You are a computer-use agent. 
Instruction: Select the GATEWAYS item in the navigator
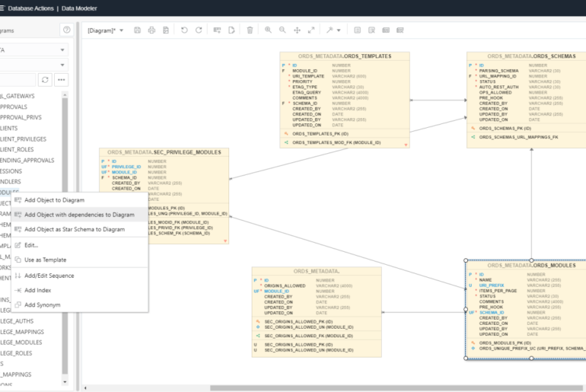tap(18, 97)
